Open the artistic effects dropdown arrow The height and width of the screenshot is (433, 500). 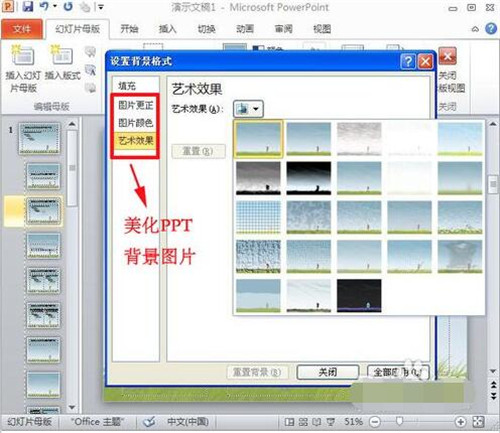click(x=256, y=109)
